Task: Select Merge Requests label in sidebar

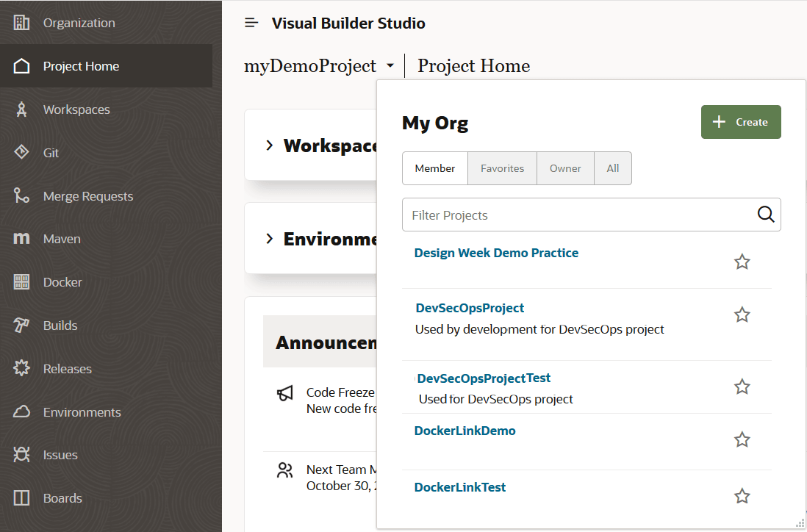Action: (88, 196)
